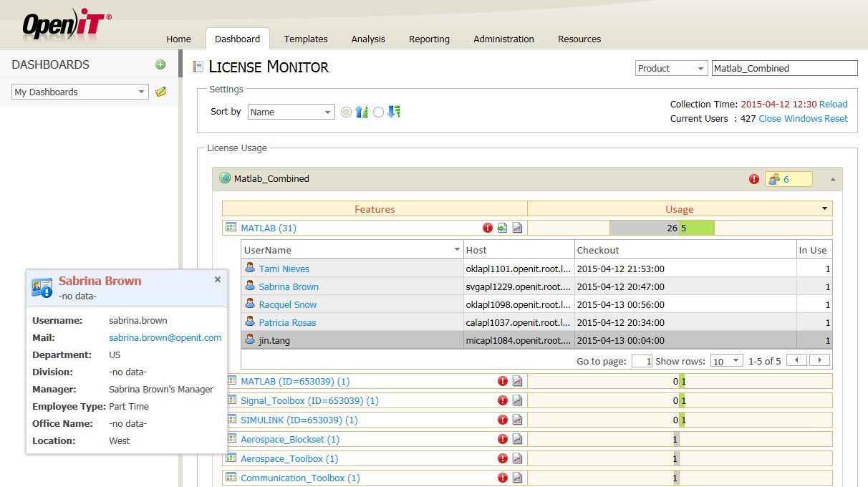
Task: Click the red alert icon for SIMULINK
Action: 503,420
